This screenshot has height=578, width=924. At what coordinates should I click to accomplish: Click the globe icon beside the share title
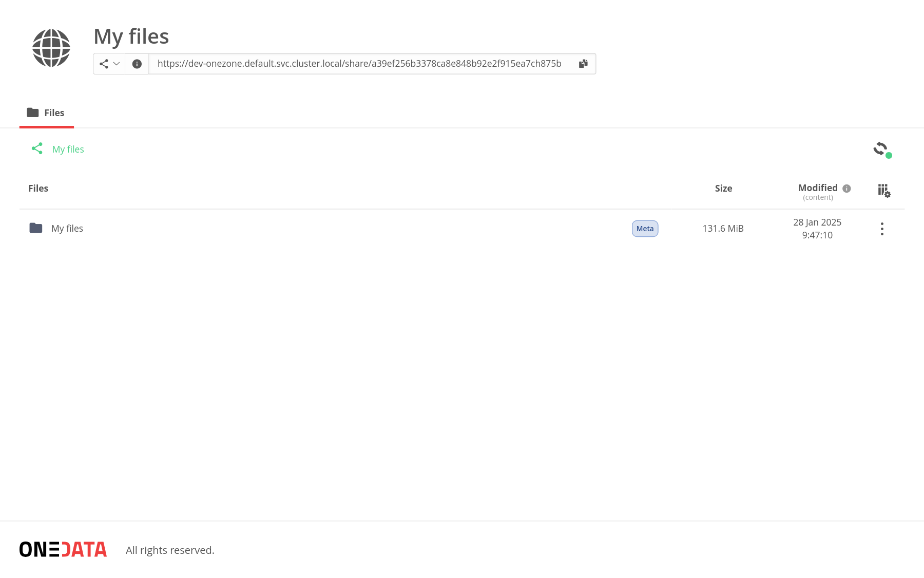pyautogui.click(x=51, y=48)
